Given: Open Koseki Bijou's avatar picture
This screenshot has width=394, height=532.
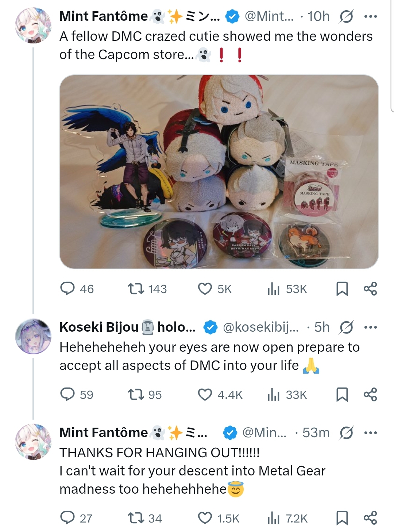Looking at the screenshot, I should [x=33, y=336].
